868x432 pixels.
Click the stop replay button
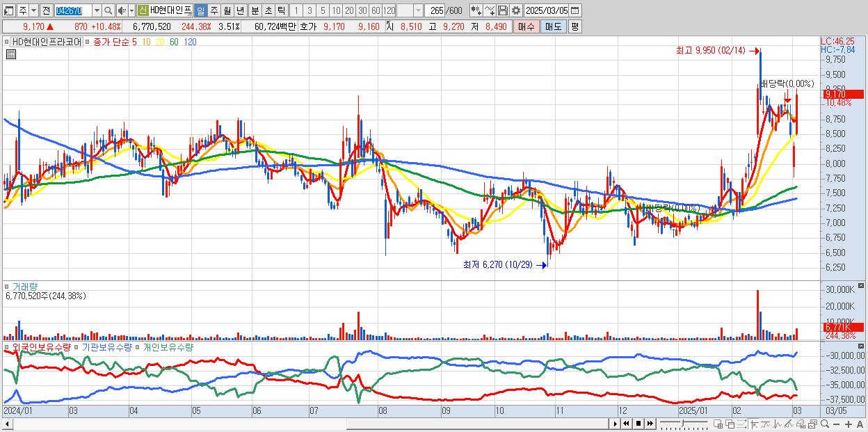click(638, 424)
